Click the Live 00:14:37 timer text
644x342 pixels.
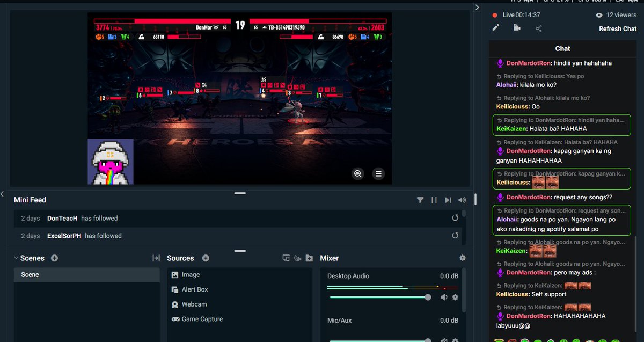coord(523,16)
